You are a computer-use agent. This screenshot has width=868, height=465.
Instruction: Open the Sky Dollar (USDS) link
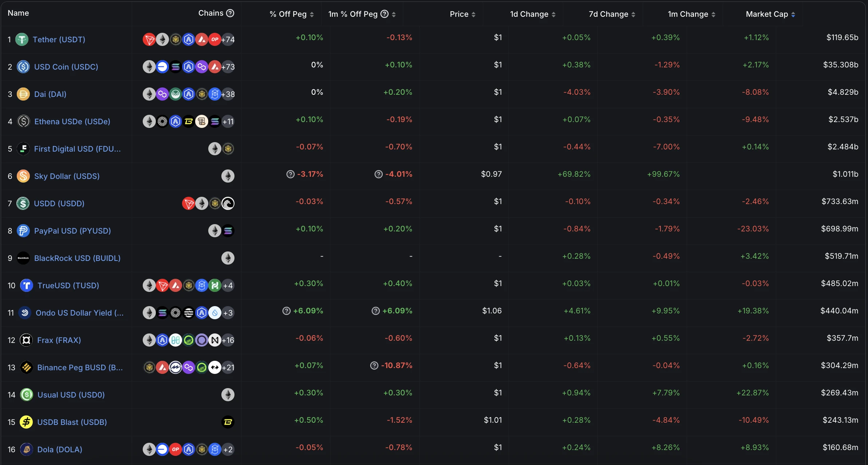click(x=67, y=176)
